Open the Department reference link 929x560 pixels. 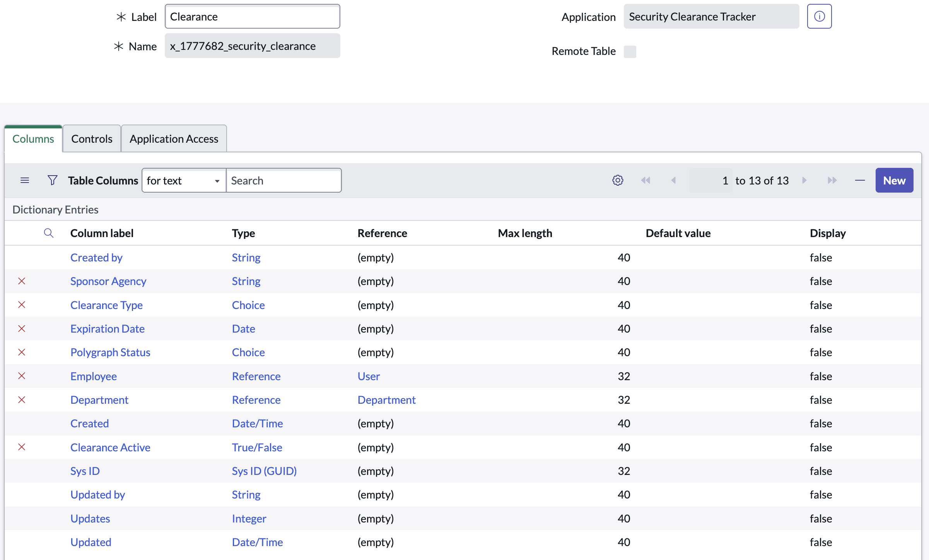[x=386, y=400]
